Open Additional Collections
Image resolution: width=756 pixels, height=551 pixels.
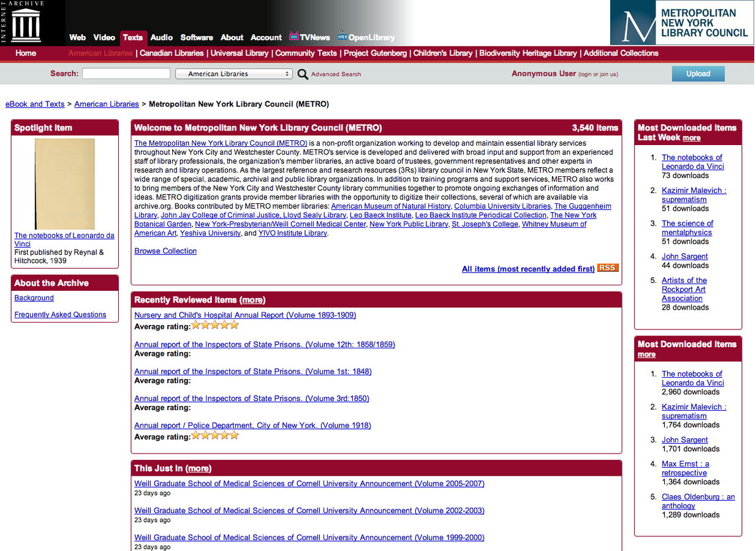(x=621, y=53)
